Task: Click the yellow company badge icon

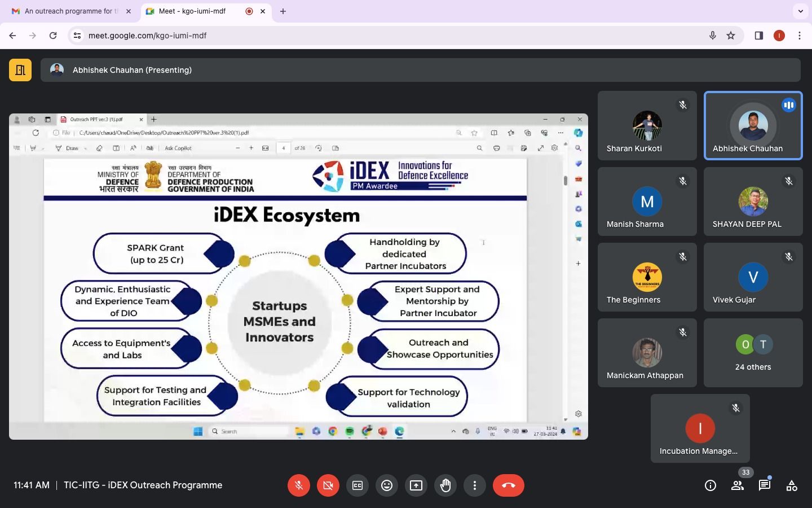Action: (x=20, y=70)
